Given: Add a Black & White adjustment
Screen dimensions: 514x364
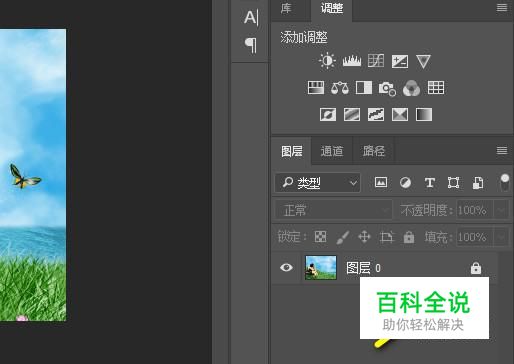Looking at the screenshot, I should pos(364,88).
